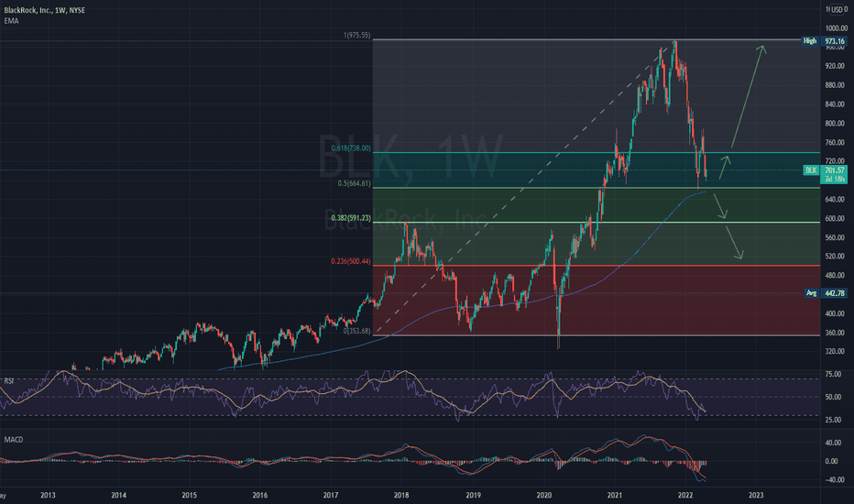Click the EMA indicator label

[11, 21]
